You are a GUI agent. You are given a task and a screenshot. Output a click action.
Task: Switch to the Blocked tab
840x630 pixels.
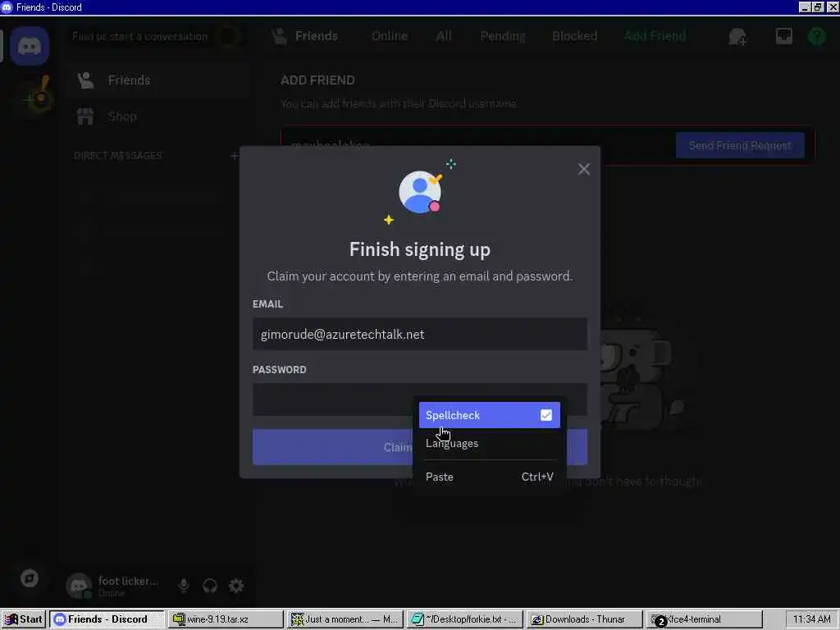[x=574, y=36]
